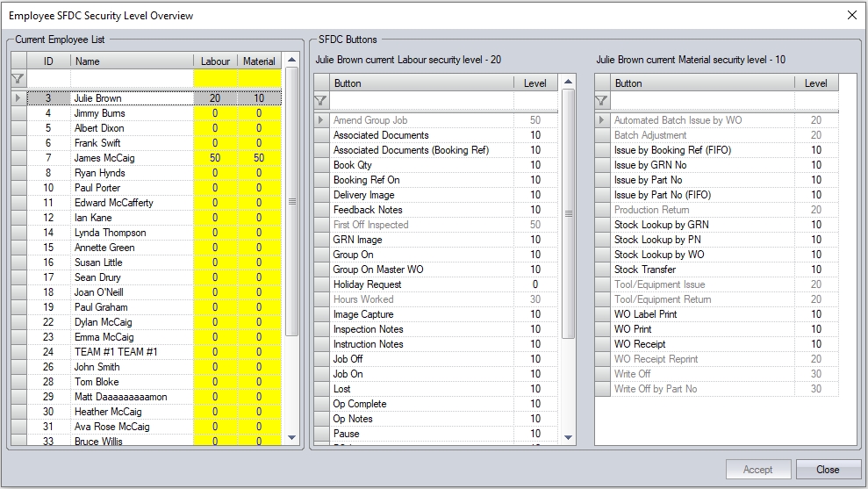Select the Holiday Request button row
This screenshot has height=489, width=868.
point(367,284)
